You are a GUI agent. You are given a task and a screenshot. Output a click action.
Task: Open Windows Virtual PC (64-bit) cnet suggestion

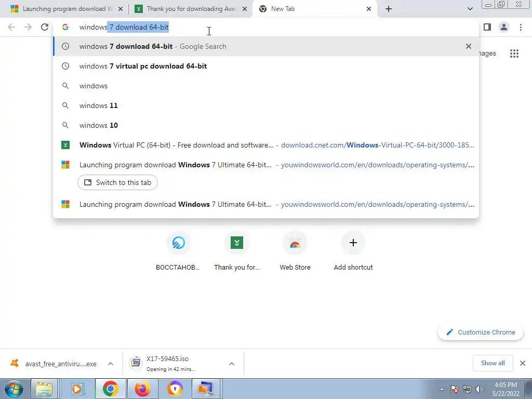(x=266, y=145)
